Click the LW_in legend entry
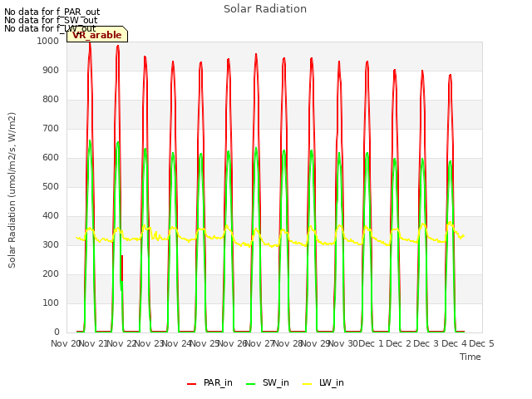This screenshot has height=399, width=532. tap(323, 383)
